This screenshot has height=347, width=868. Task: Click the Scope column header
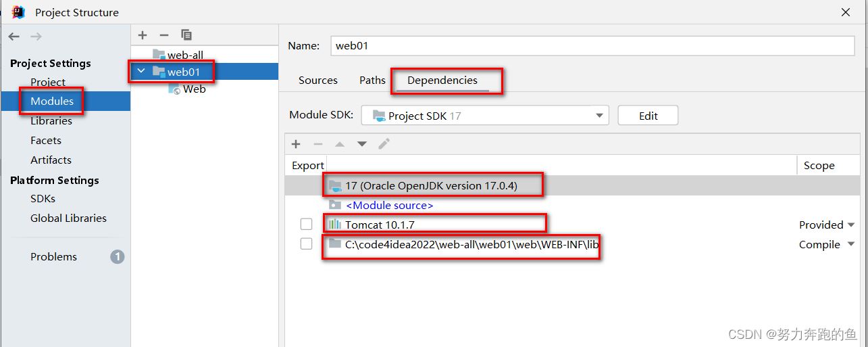pyautogui.click(x=819, y=165)
